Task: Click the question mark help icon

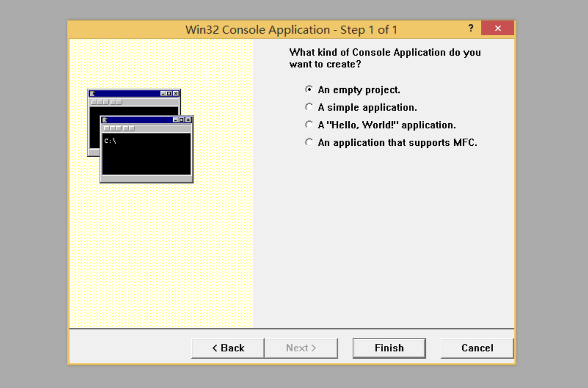Action: click(x=471, y=28)
